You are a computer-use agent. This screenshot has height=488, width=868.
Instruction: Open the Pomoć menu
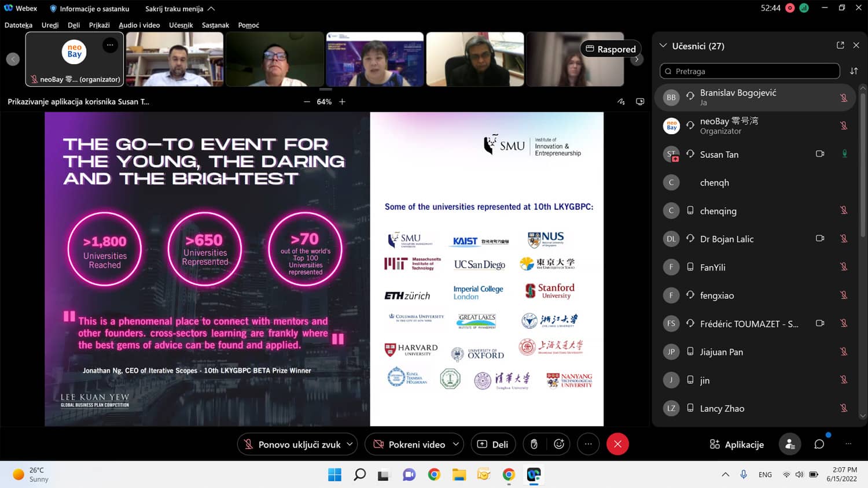pyautogui.click(x=249, y=25)
